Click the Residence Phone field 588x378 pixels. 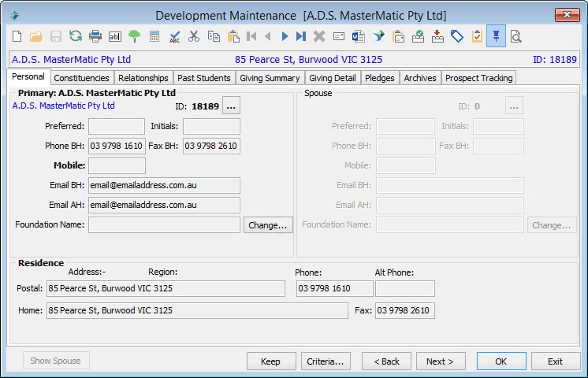(334, 288)
